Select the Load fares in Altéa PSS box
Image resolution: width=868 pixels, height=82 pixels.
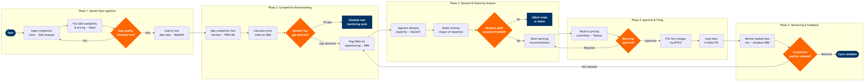coord(711,41)
